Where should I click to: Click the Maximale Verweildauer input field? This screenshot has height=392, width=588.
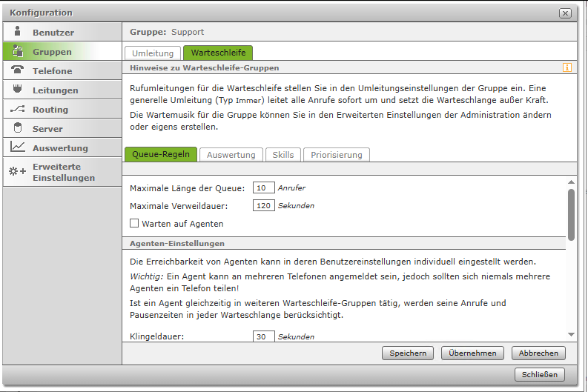point(263,205)
